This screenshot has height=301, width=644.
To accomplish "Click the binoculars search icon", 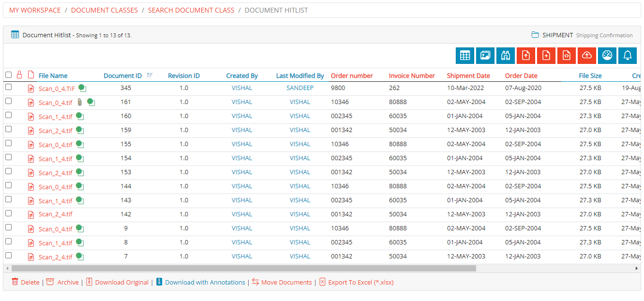I will [505, 56].
